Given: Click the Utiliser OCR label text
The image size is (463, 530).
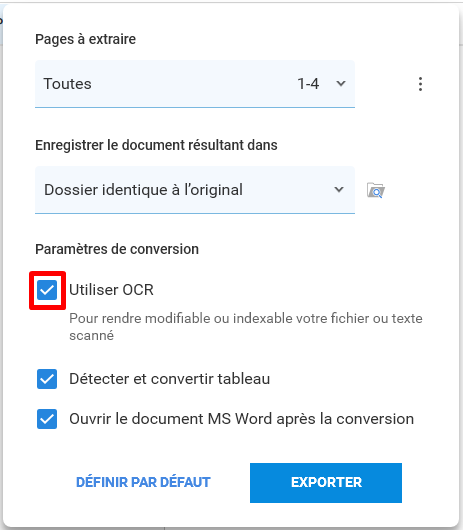Looking at the screenshot, I should (x=111, y=290).
